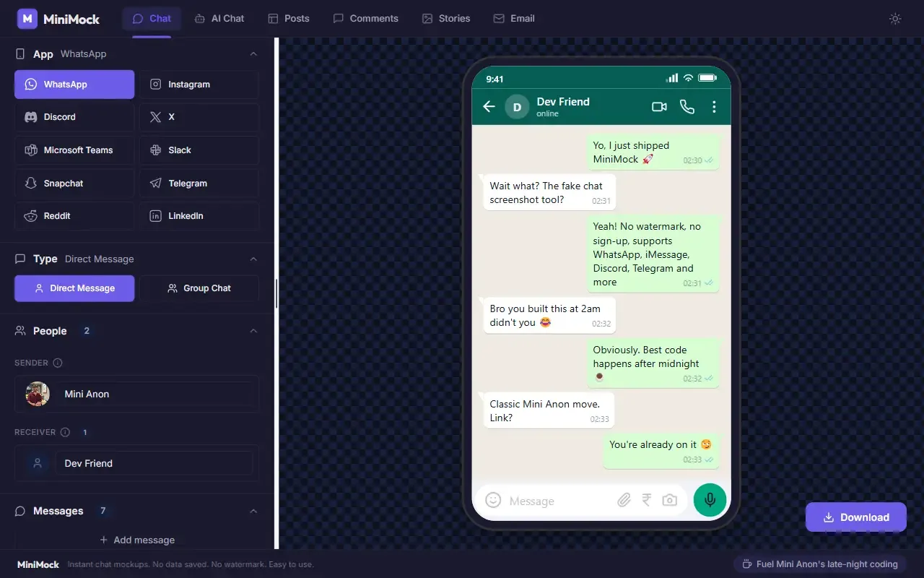Open the three-dot menu in chat header
The height and width of the screenshot is (578, 924).
(714, 107)
